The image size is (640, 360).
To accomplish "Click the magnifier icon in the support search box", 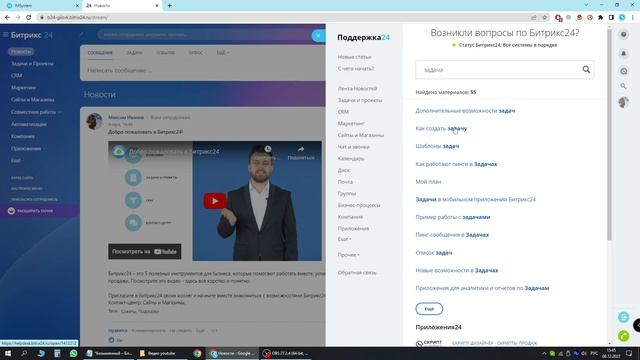I will point(586,69).
